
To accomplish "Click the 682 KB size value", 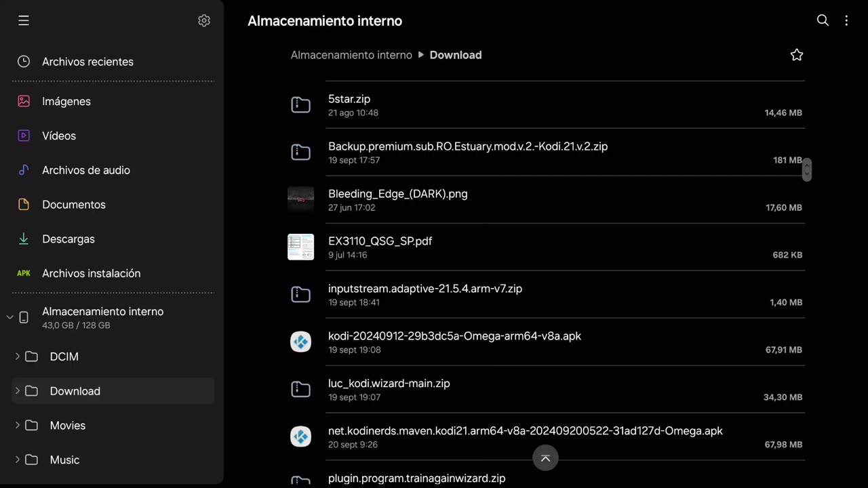I will [787, 255].
